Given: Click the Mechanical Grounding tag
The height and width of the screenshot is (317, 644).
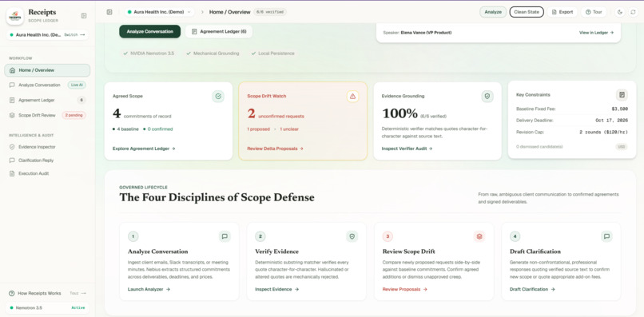Looking at the screenshot, I should pyautogui.click(x=213, y=53).
